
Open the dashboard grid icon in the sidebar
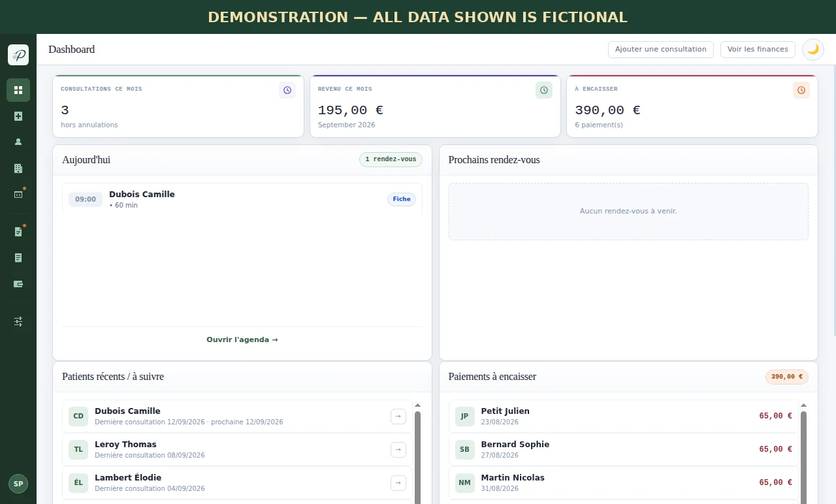(x=18, y=90)
